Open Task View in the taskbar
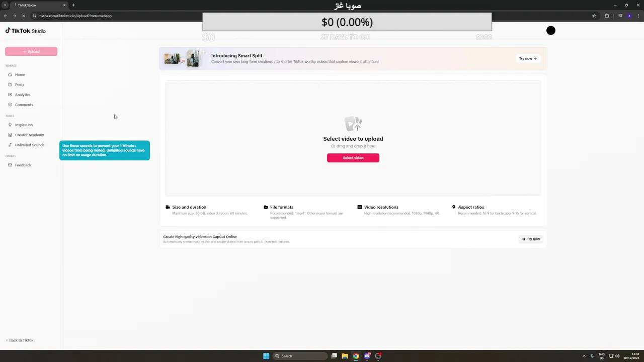644x362 pixels. tap(334, 356)
